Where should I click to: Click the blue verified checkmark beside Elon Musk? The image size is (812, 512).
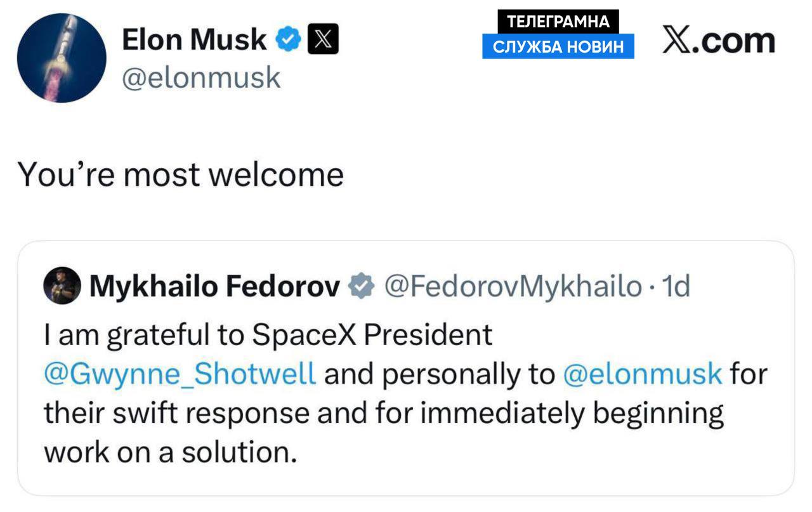288,41
